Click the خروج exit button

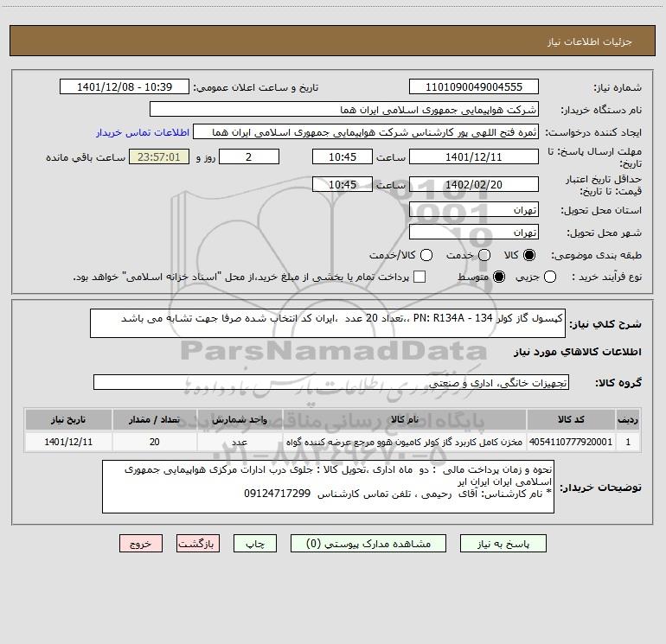coord(141,544)
